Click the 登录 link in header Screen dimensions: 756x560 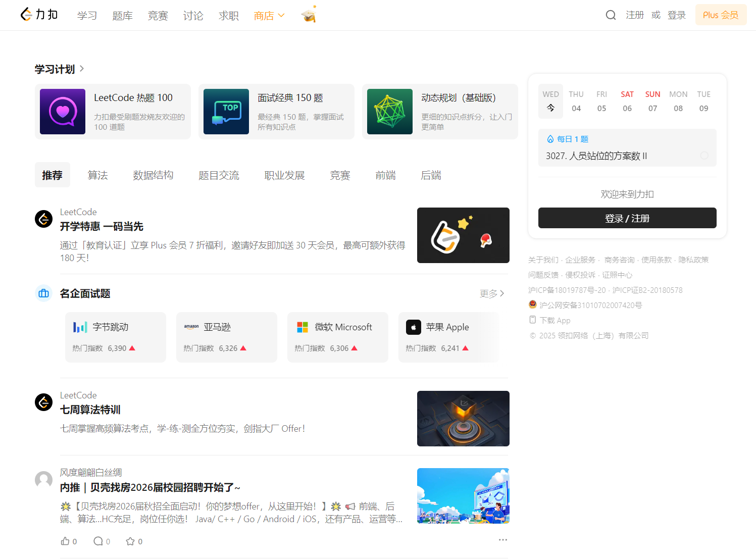coord(677,15)
